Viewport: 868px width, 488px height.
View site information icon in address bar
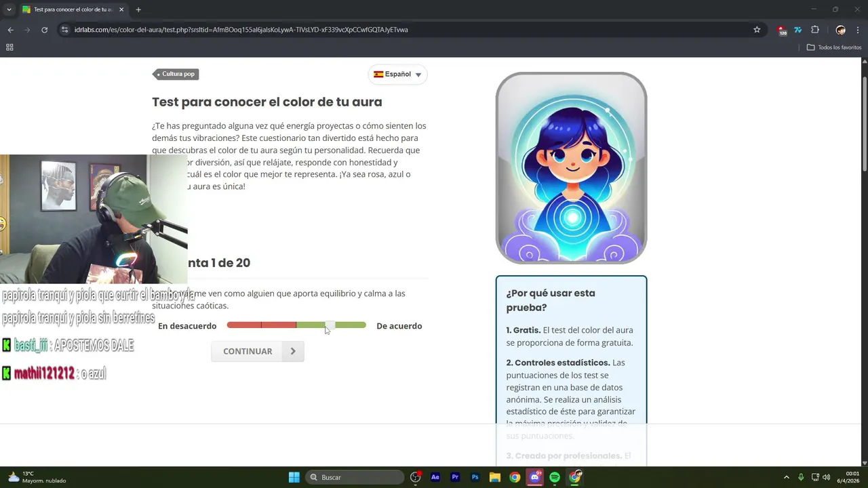(64, 30)
